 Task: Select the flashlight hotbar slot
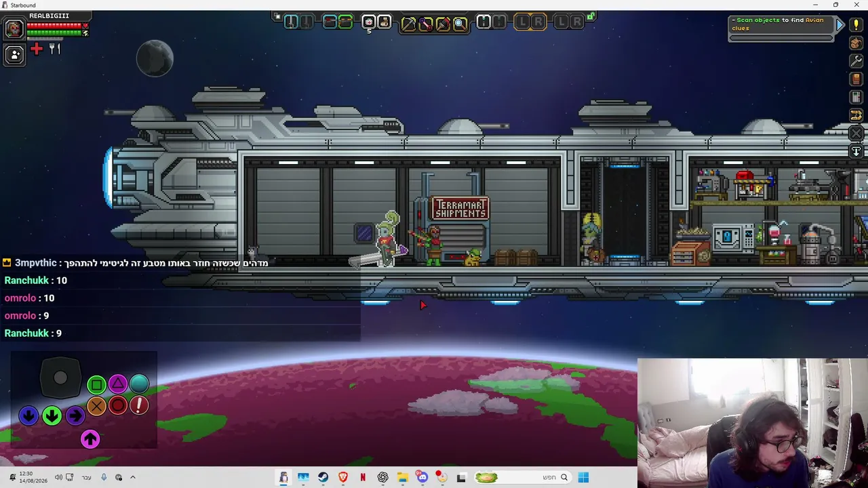(x=484, y=22)
